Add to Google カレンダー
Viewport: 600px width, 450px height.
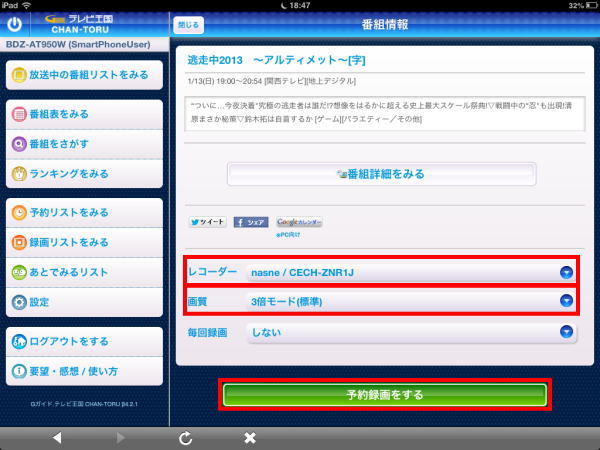[x=299, y=222]
